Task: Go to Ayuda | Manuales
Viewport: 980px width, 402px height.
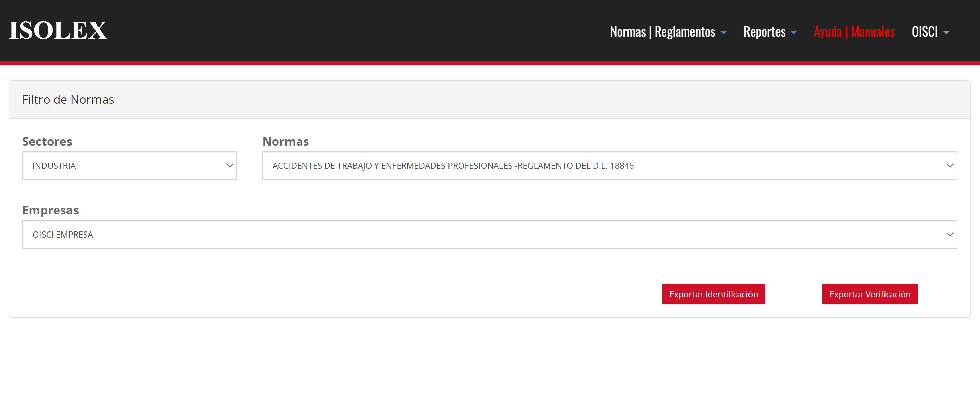Action: (x=854, y=32)
